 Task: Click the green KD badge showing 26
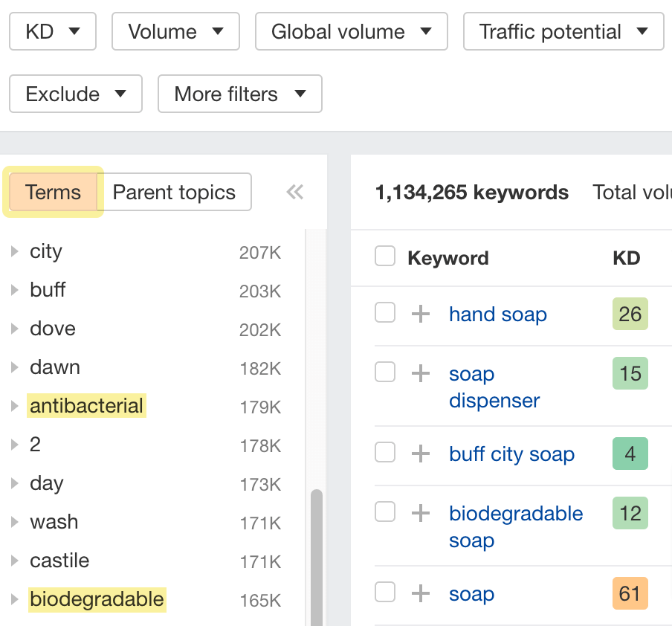coord(630,314)
